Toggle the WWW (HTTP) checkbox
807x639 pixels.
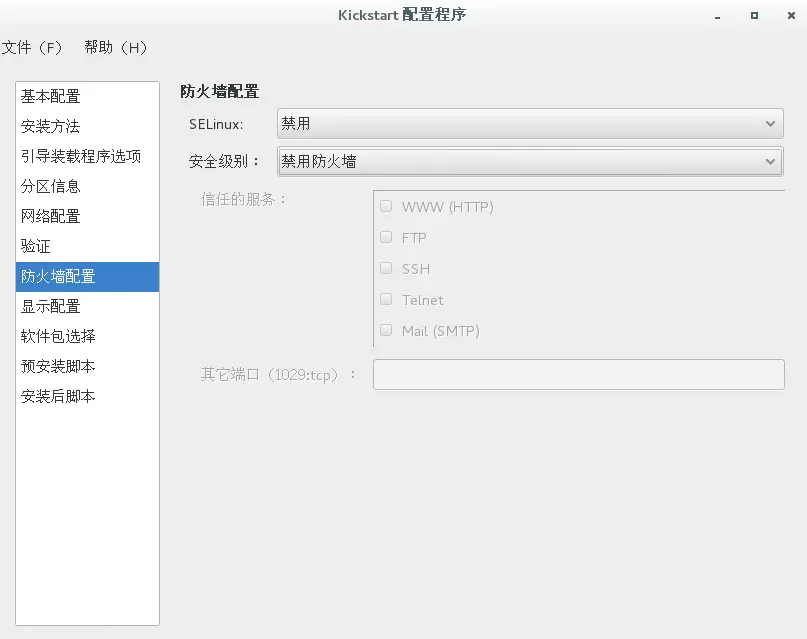[386, 207]
